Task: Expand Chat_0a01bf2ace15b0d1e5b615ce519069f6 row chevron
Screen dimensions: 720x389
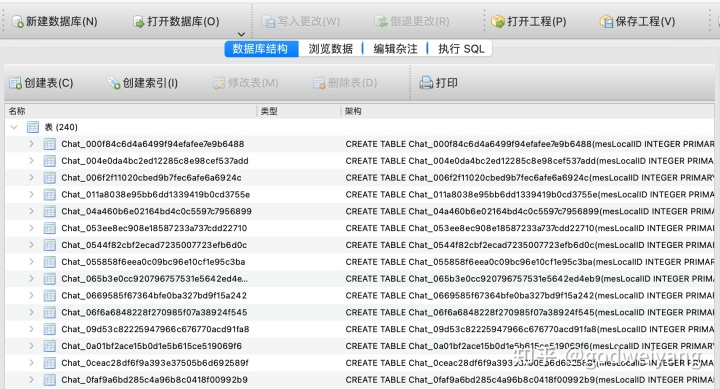Action: [31, 346]
